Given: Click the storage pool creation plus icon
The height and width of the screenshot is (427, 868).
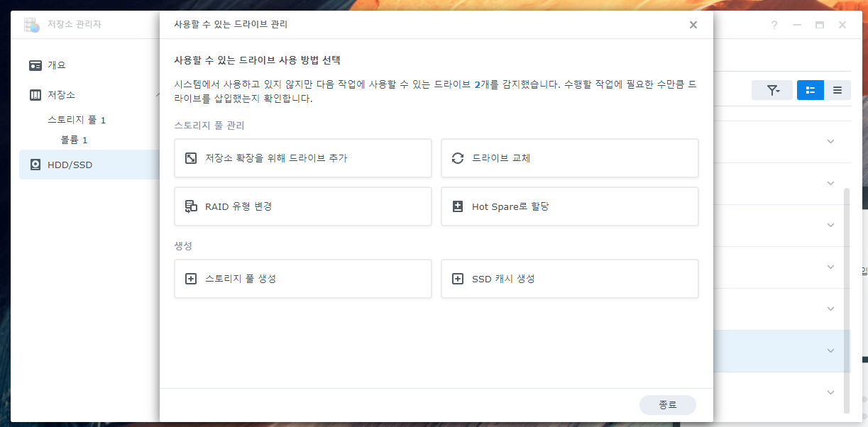Looking at the screenshot, I should [191, 279].
